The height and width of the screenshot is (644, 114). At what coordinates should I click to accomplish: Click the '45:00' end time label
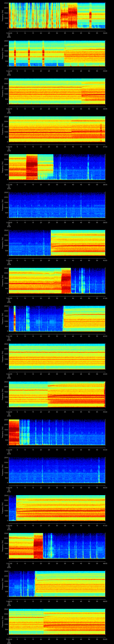[x=105, y=450]
